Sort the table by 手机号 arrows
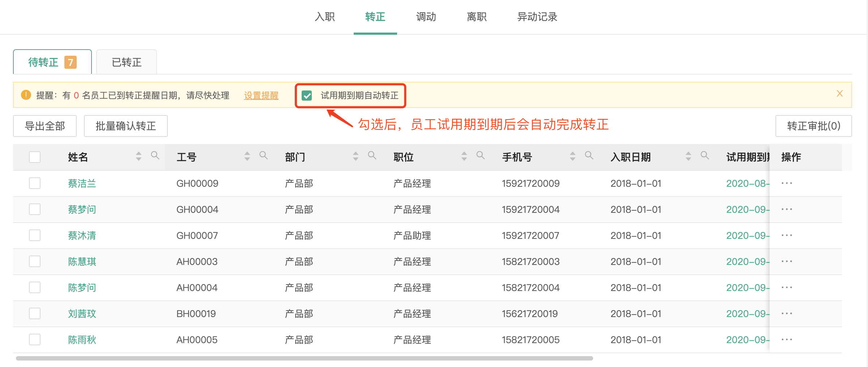This screenshot has height=367, width=868. point(573,156)
